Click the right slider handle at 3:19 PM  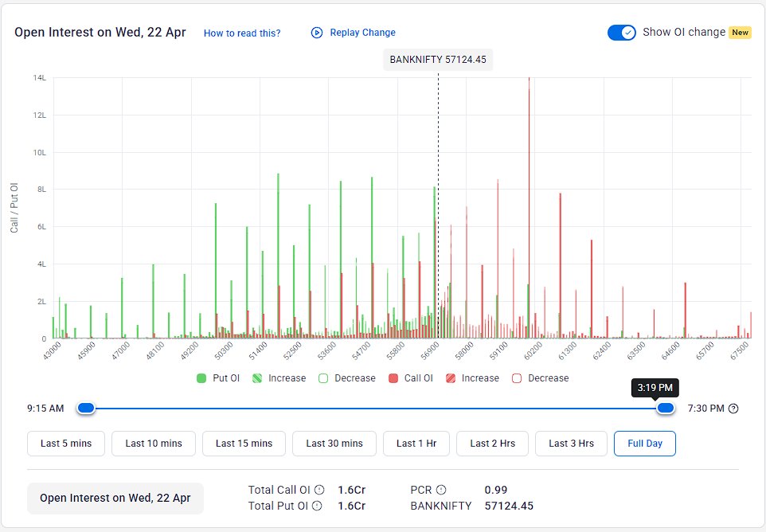(666, 407)
